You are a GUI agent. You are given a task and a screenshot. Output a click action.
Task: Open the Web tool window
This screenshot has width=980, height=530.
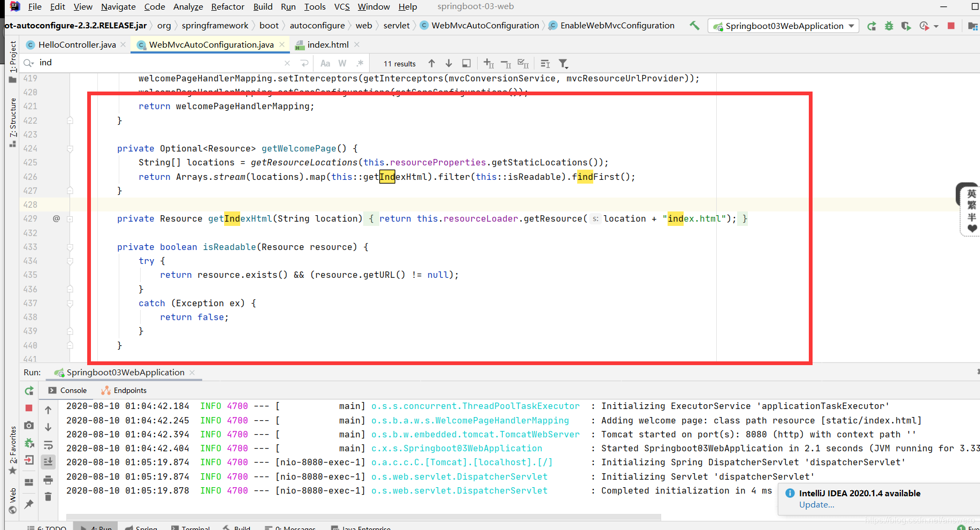13,499
